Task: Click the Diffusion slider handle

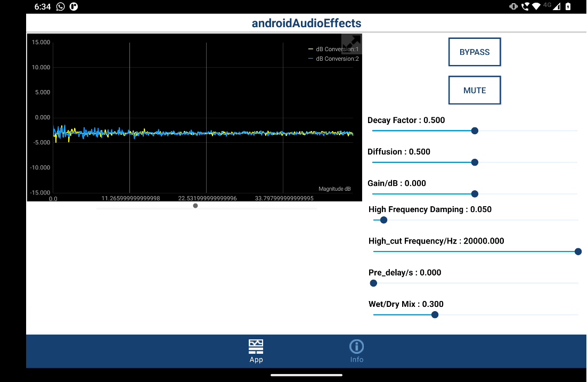Action: [x=475, y=162]
